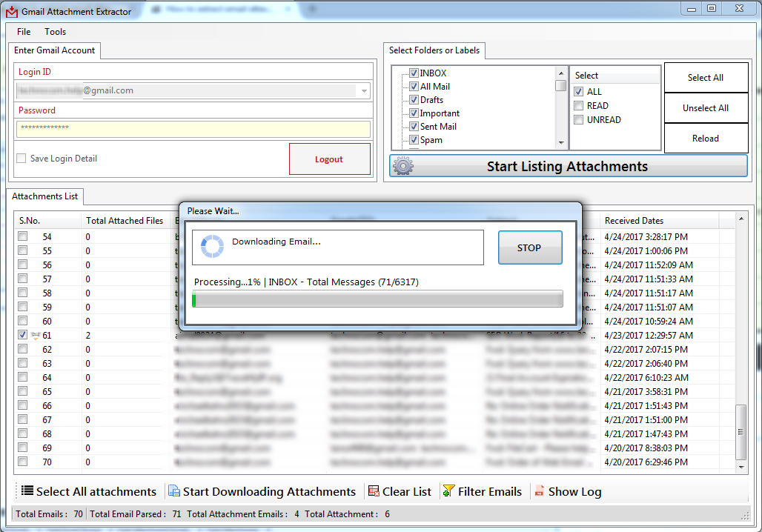Screen dimensions: 762x532
Task: Click date 4/22/2017 6:10:23 AM
Action: click(646, 377)
